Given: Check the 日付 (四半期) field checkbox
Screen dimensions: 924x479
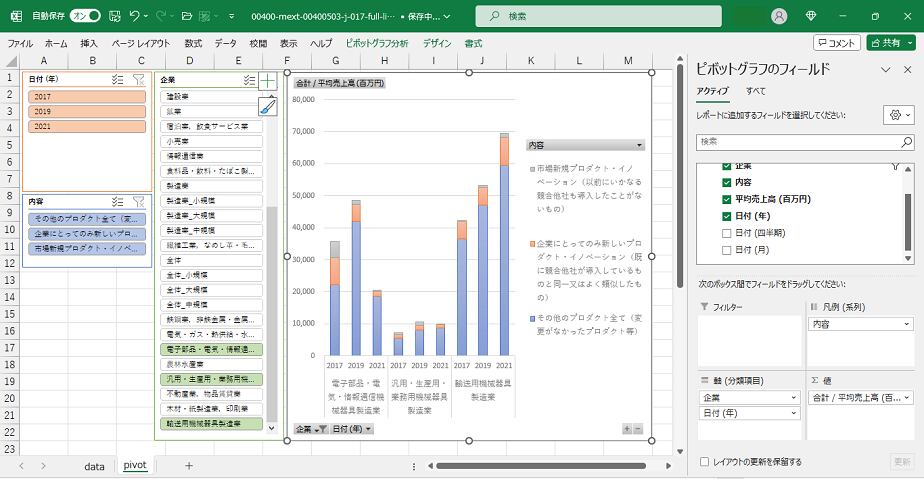Looking at the screenshot, I should point(727,233).
